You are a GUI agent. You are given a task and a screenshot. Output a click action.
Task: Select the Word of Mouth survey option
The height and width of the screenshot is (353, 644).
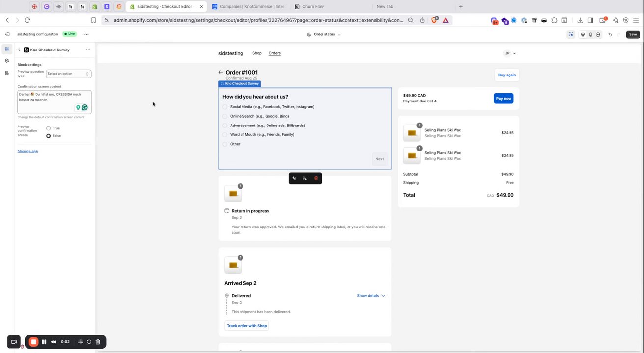point(225,135)
